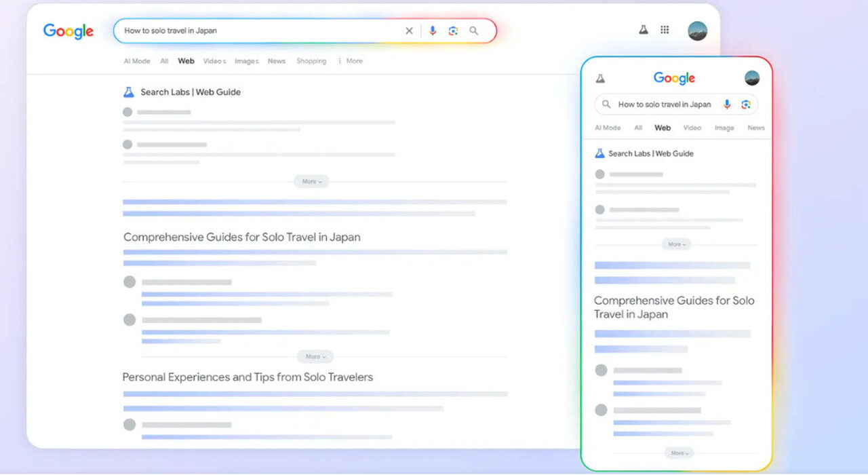The image size is (868, 475).
Task: Click the Google logo in desktop window
Action: click(68, 31)
